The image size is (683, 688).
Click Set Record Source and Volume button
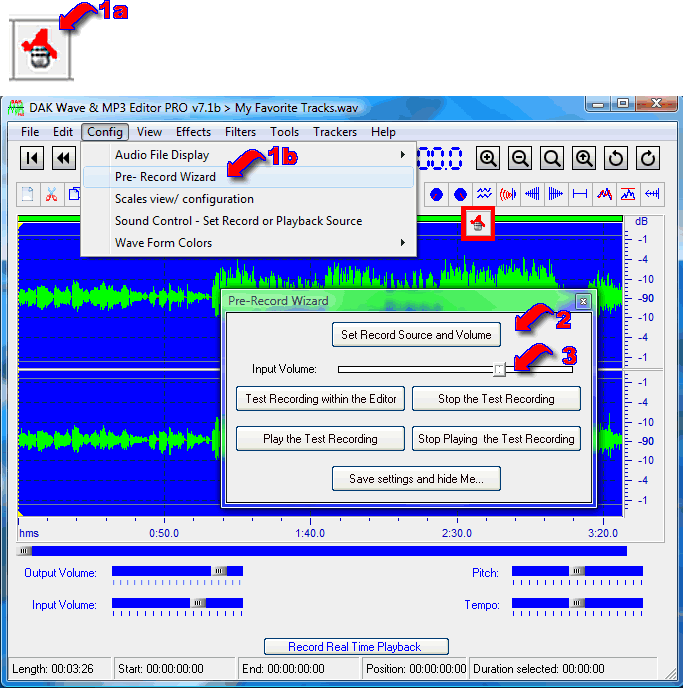pos(416,335)
